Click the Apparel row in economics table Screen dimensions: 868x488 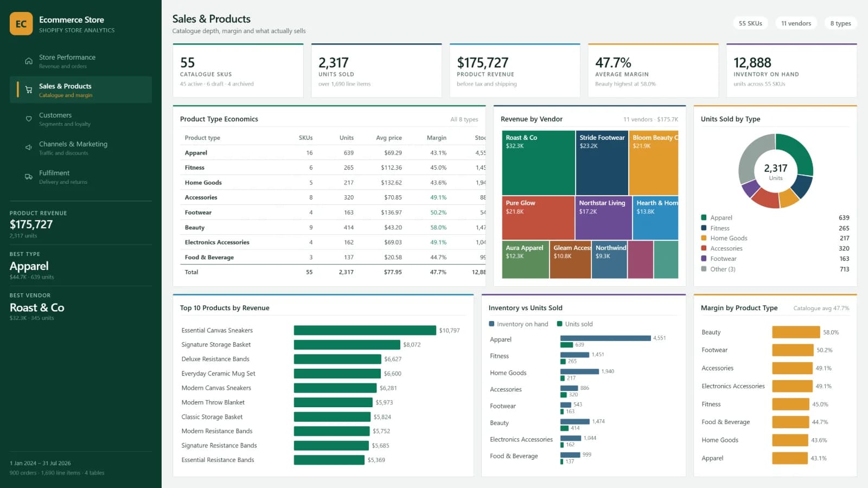tap(333, 153)
